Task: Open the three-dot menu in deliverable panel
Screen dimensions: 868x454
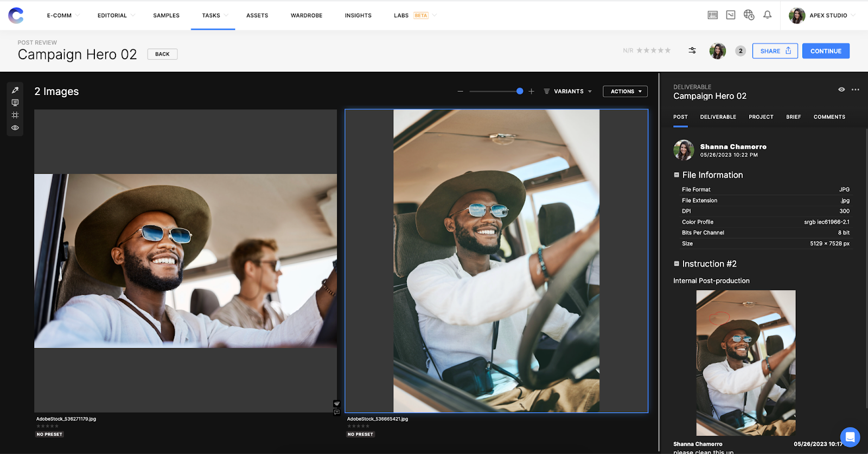Action: coord(856,90)
